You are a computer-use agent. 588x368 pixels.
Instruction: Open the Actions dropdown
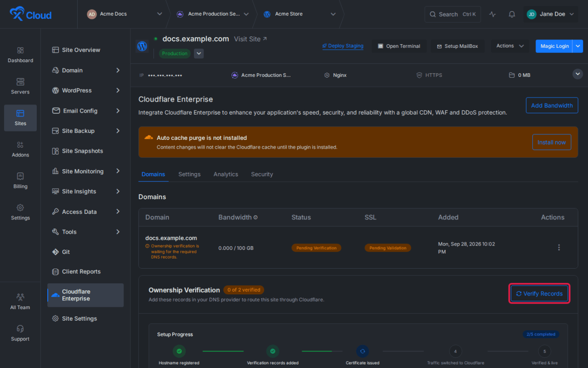(510, 46)
